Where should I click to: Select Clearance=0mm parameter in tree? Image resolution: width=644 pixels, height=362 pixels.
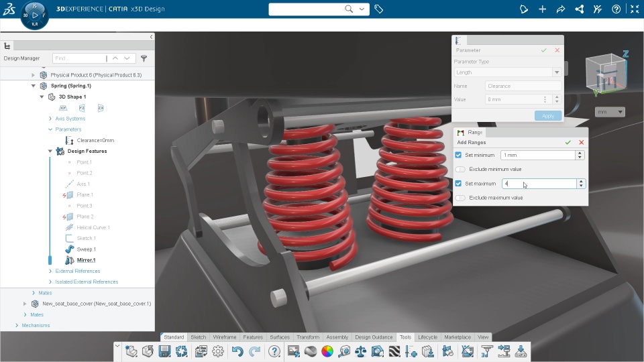[95, 140]
